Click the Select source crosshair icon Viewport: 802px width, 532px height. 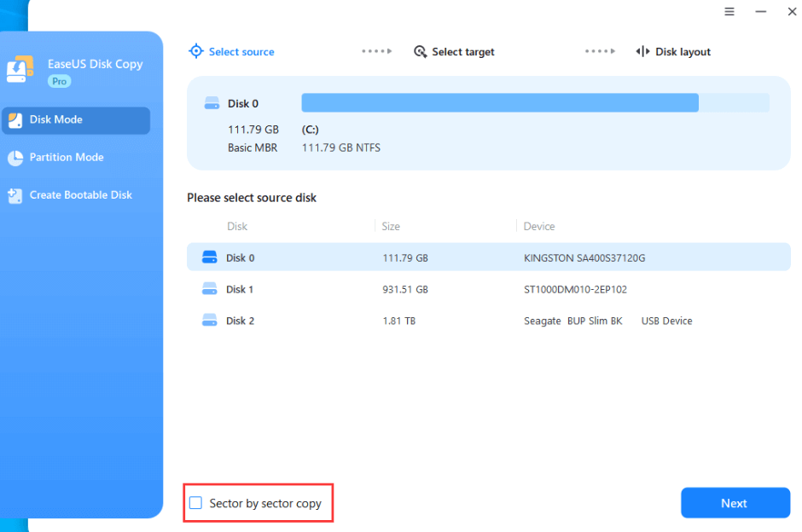pyautogui.click(x=196, y=51)
